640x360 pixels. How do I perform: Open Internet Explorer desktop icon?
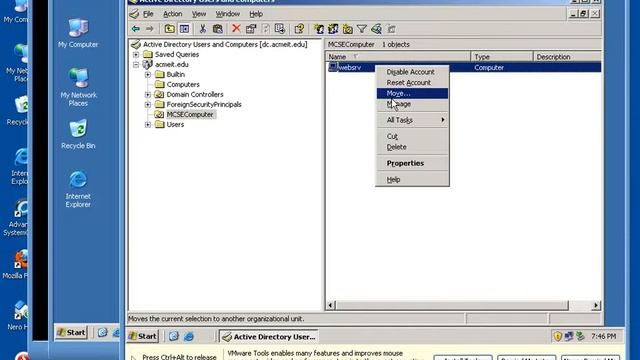78,189
